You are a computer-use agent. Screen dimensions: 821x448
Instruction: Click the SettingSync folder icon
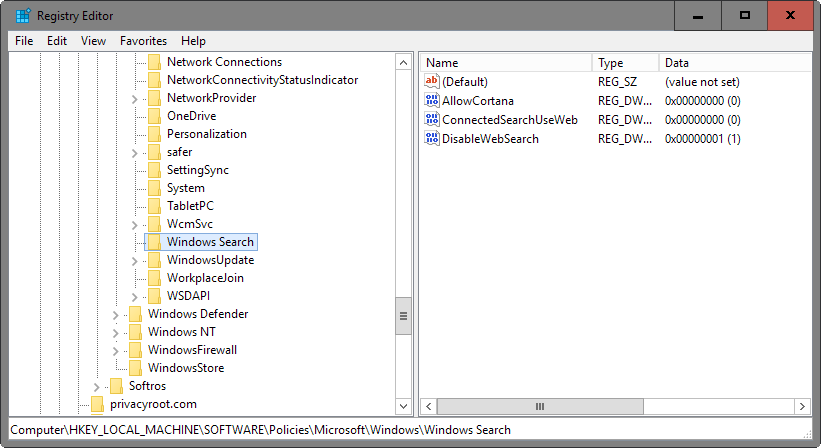tap(154, 170)
